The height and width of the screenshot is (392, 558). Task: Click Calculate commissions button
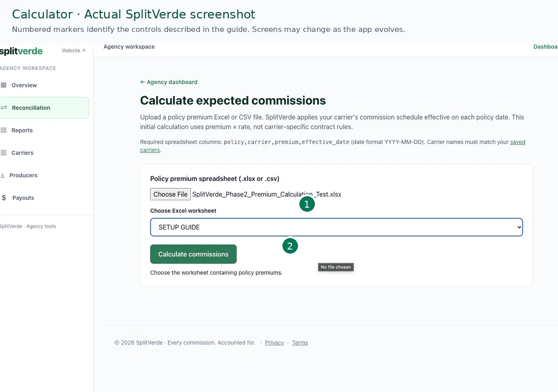pyautogui.click(x=193, y=254)
